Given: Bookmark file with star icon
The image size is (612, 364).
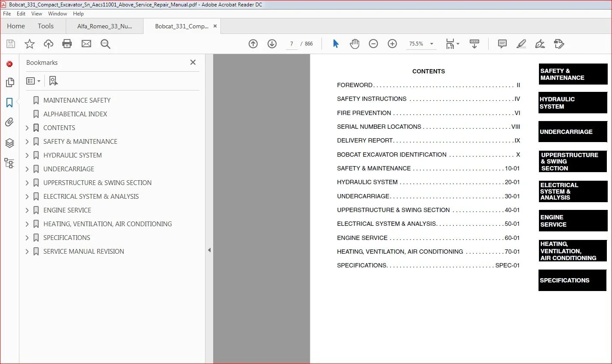Looking at the screenshot, I should pos(30,44).
